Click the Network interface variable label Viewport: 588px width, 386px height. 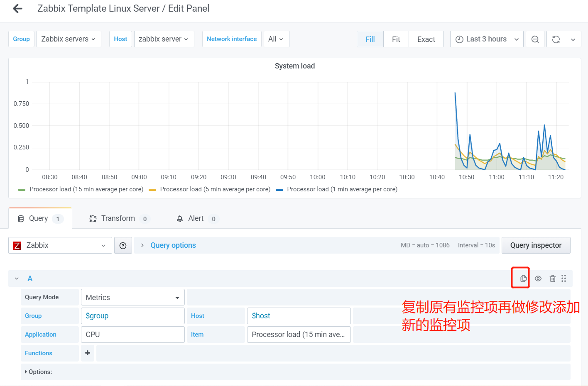[232, 39]
